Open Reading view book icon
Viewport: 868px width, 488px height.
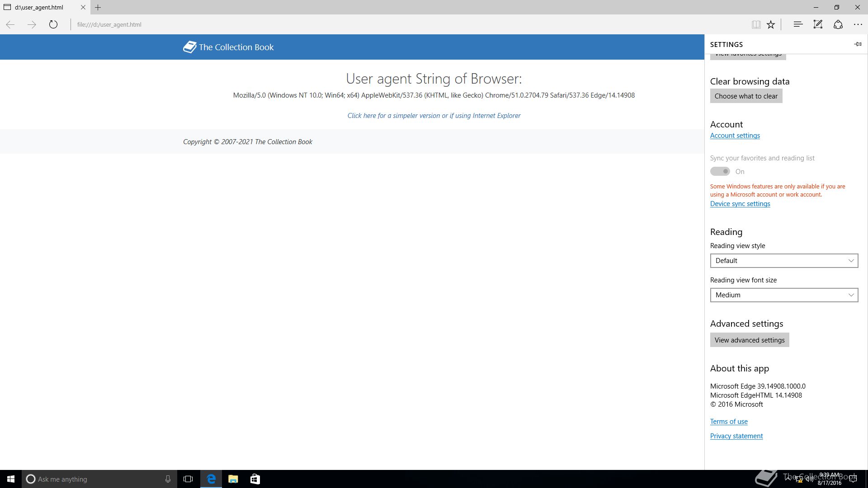[x=756, y=24]
